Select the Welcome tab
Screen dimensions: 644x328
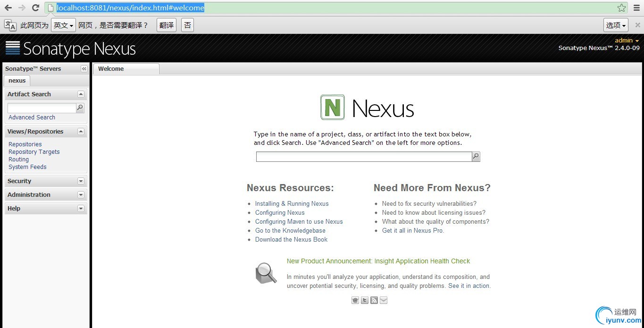point(126,69)
